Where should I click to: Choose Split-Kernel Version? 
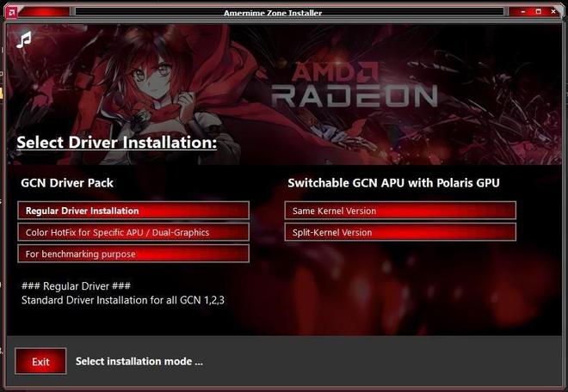(x=400, y=232)
